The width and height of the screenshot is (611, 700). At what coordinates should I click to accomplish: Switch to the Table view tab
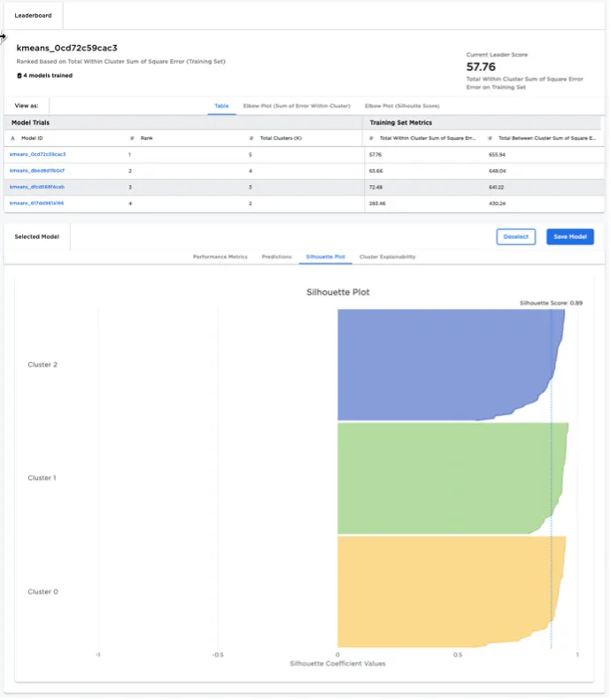click(x=221, y=106)
